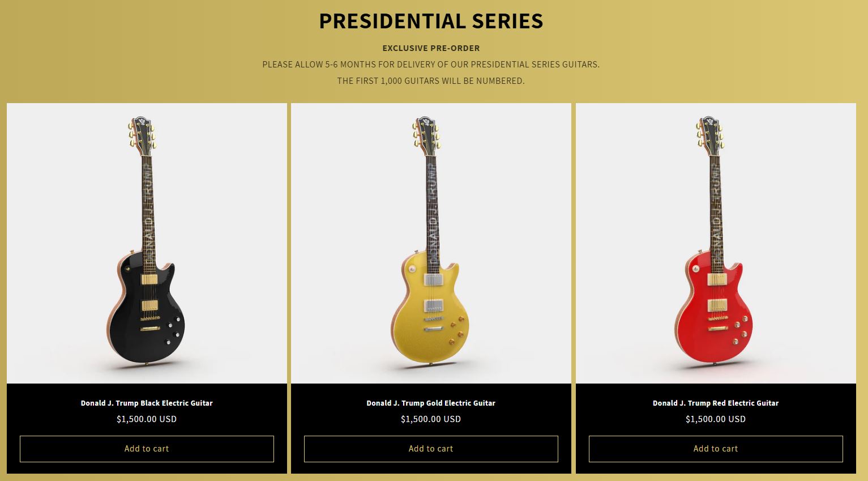Click the gold guitar's $1,500.00 USD price
Screen dimensions: 868x481
[431, 419]
